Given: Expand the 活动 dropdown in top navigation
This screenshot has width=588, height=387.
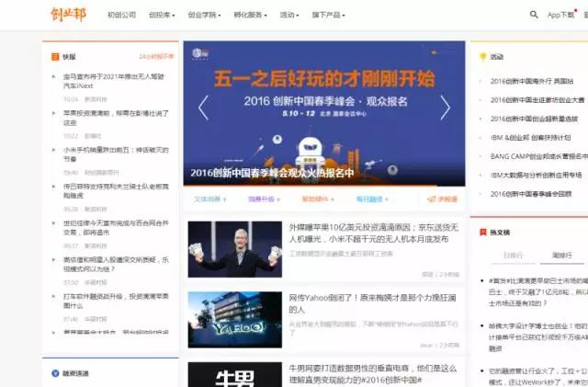Looking at the screenshot, I should 289,15.
